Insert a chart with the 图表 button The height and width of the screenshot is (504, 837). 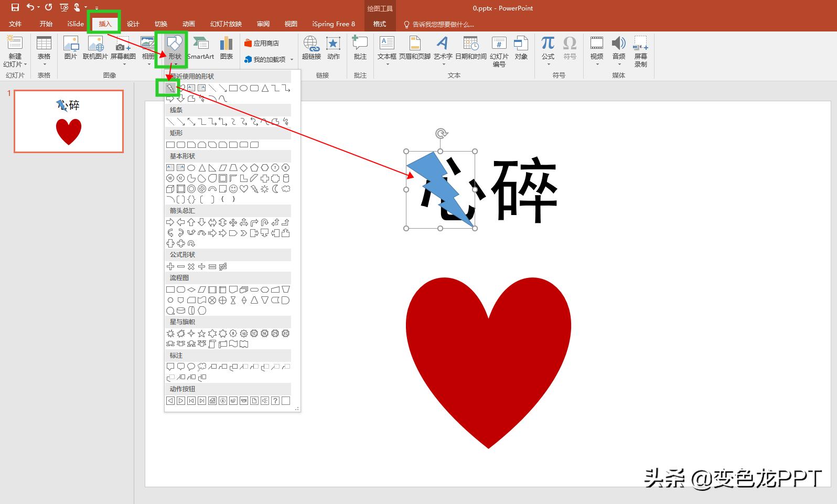pyautogui.click(x=227, y=48)
